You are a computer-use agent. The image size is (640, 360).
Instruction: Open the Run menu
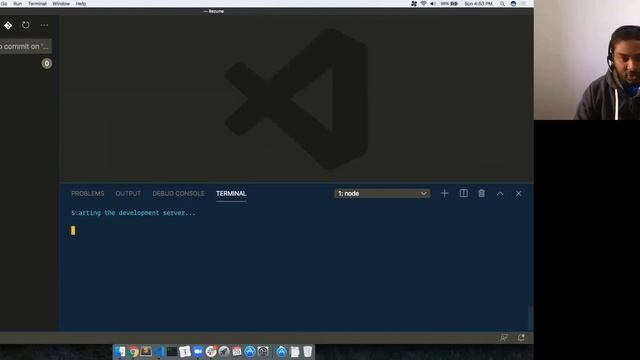tap(17, 4)
